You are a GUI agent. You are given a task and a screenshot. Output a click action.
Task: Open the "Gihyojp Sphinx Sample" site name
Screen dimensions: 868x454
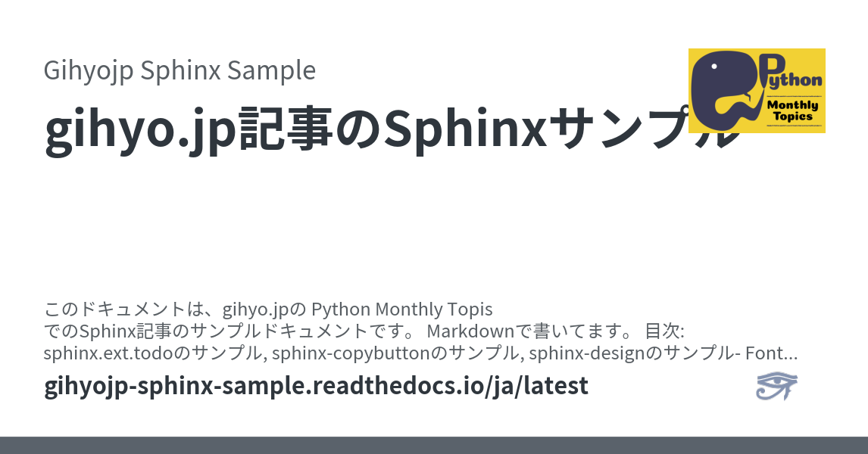pos(180,70)
